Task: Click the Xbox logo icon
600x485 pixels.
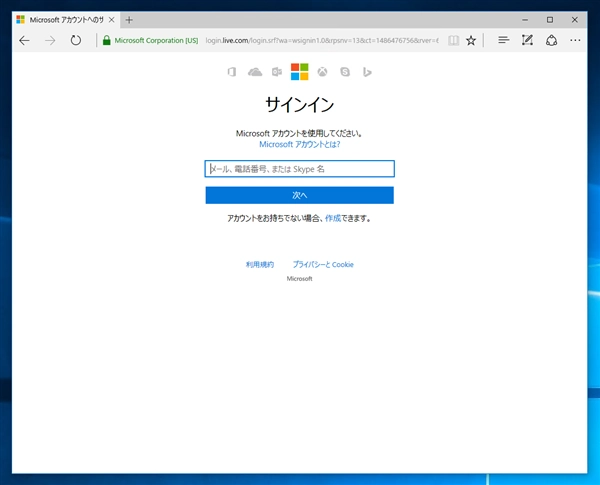Action: [x=323, y=72]
